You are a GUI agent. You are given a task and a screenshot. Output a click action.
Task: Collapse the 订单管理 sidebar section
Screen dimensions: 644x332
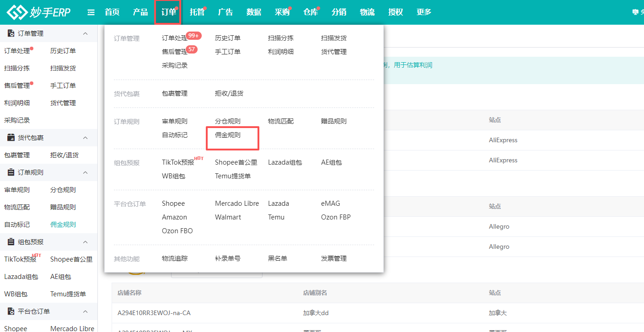[x=85, y=33]
